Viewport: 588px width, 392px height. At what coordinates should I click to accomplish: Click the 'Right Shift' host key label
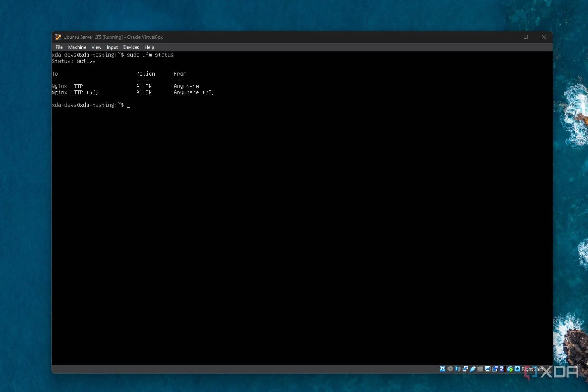532,369
